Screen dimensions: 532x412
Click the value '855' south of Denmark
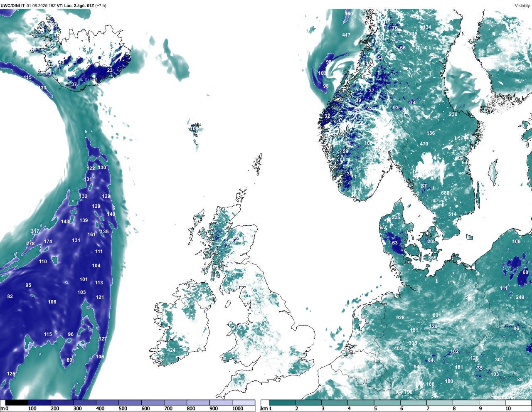click(433, 258)
